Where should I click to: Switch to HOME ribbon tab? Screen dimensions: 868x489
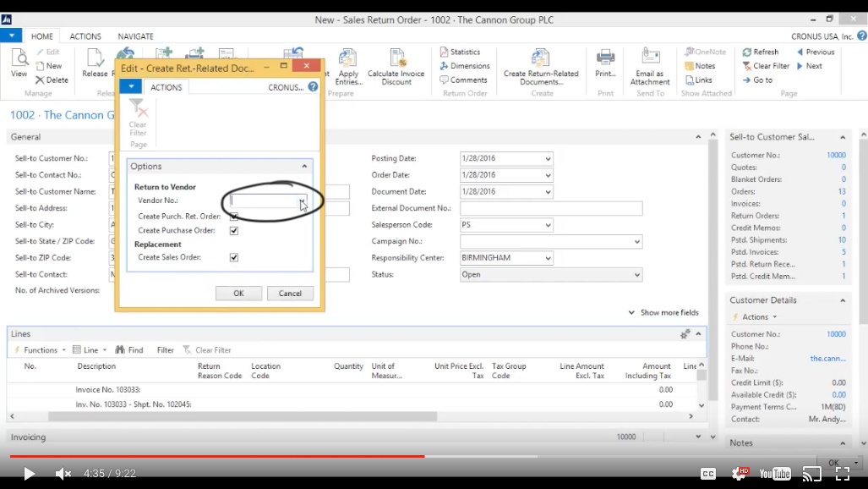coord(42,36)
